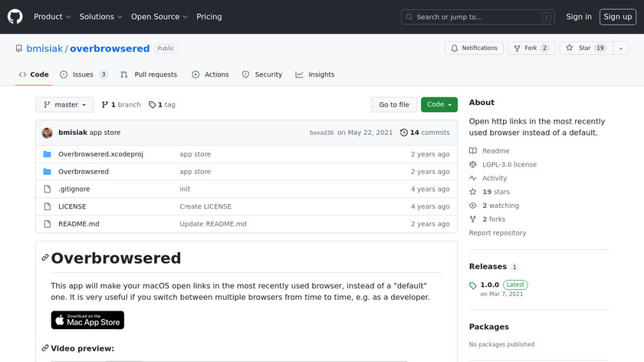Click the Overbrowsered.xcodeproj folder icon
The width and height of the screenshot is (644, 362).
[x=47, y=154]
